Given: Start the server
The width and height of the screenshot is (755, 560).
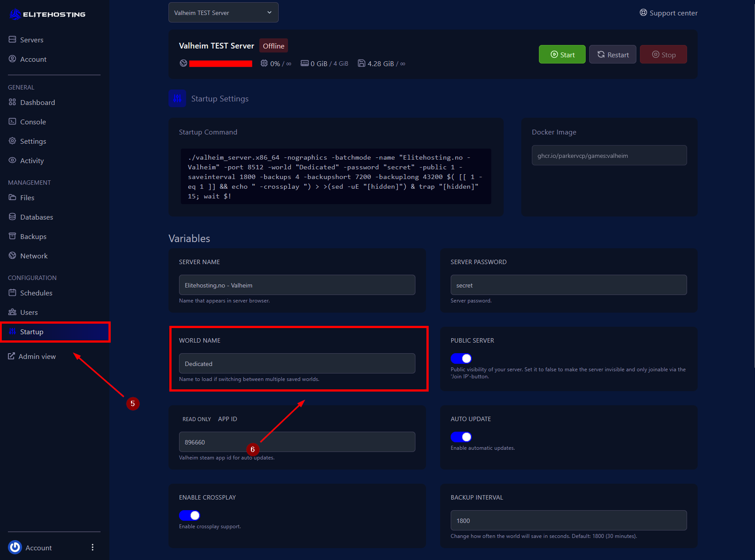Looking at the screenshot, I should [562, 54].
